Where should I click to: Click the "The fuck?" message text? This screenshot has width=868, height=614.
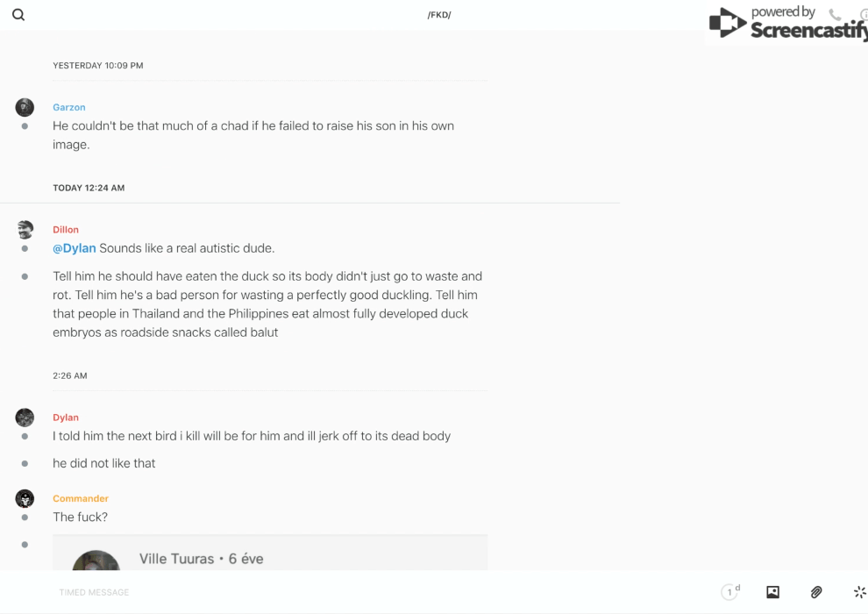pyautogui.click(x=81, y=518)
